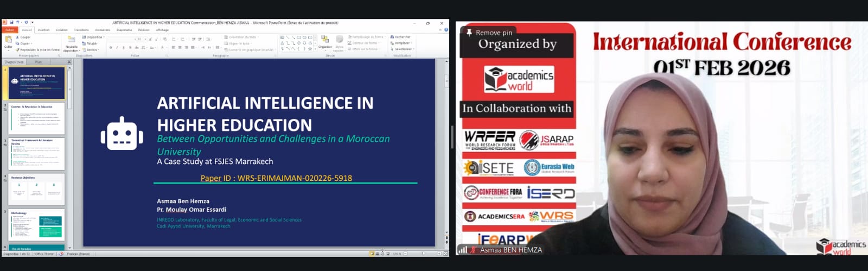Viewport: 868px width, 271px height.
Task: Click fit slide to window button
Action: click(x=445, y=254)
